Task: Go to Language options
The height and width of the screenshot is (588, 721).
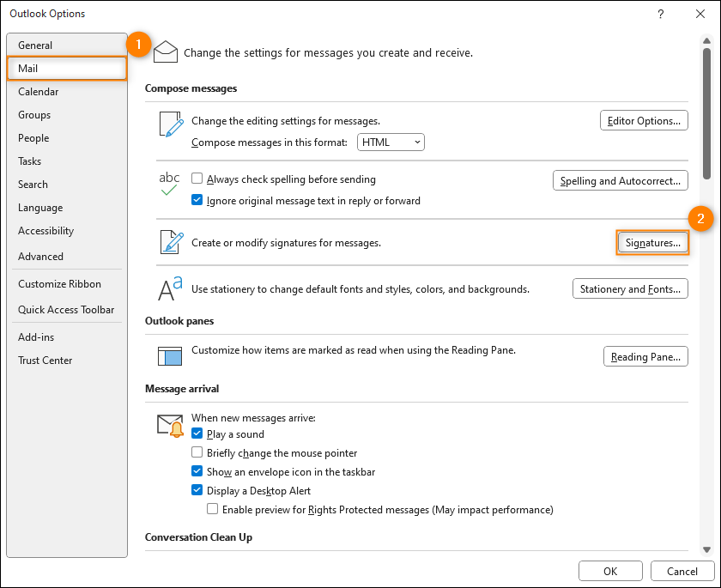Action: coord(67,208)
